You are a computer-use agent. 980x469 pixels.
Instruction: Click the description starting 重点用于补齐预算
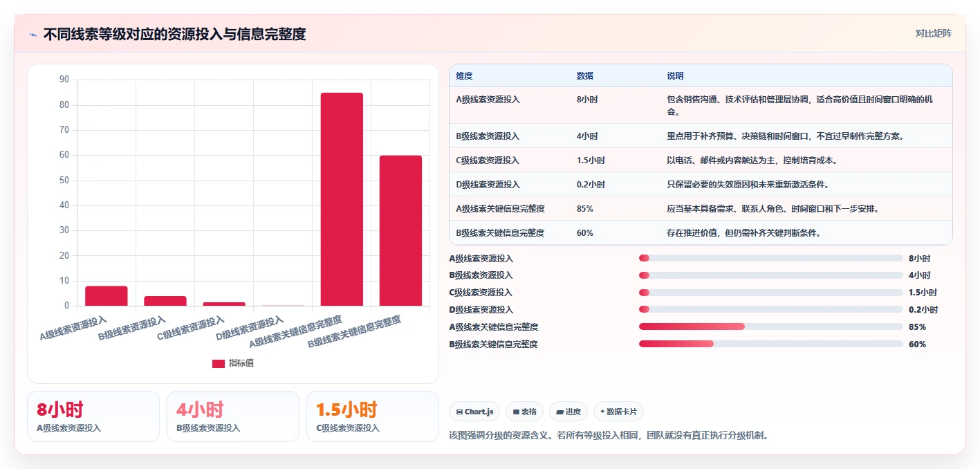point(785,136)
